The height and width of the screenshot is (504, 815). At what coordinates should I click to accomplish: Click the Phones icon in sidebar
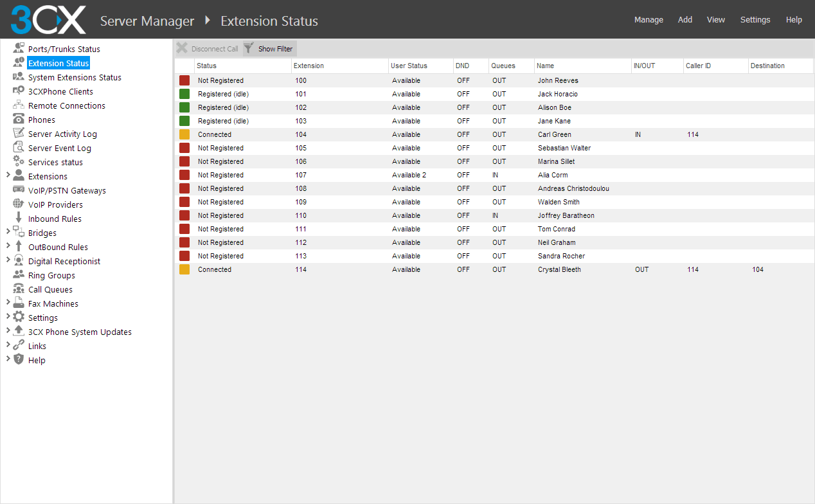pyautogui.click(x=19, y=120)
